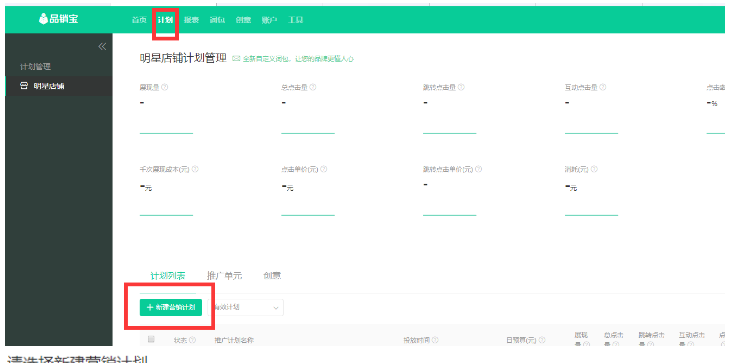This screenshot has width=732, height=363.
Task: Click the help icon next to 总点击量
Action: pos(313,87)
